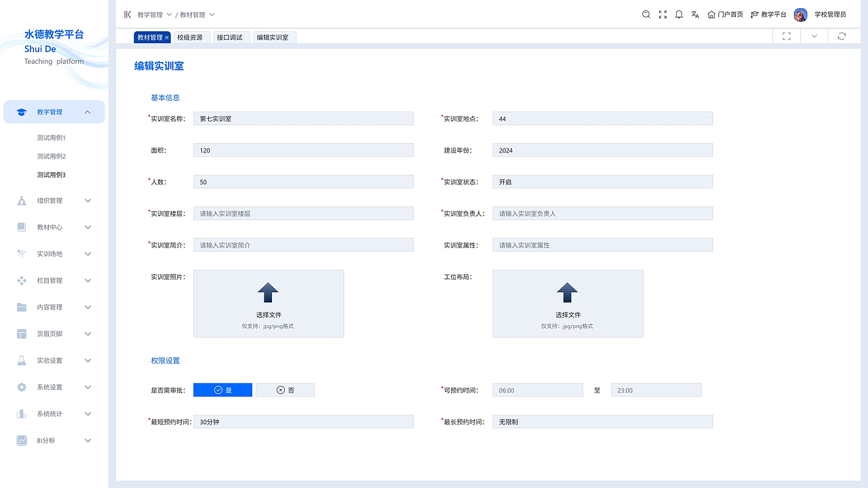Click the 内容管理 folder icon
Image resolution: width=868 pixels, height=488 pixels.
[22, 307]
